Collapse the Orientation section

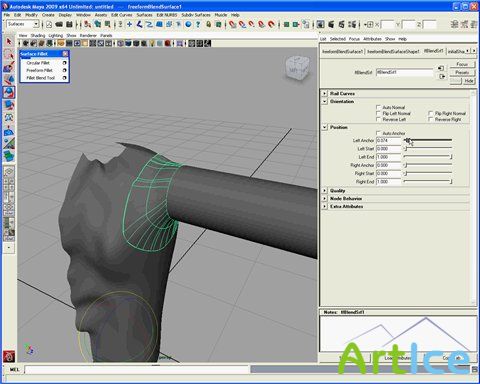[x=325, y=101]
